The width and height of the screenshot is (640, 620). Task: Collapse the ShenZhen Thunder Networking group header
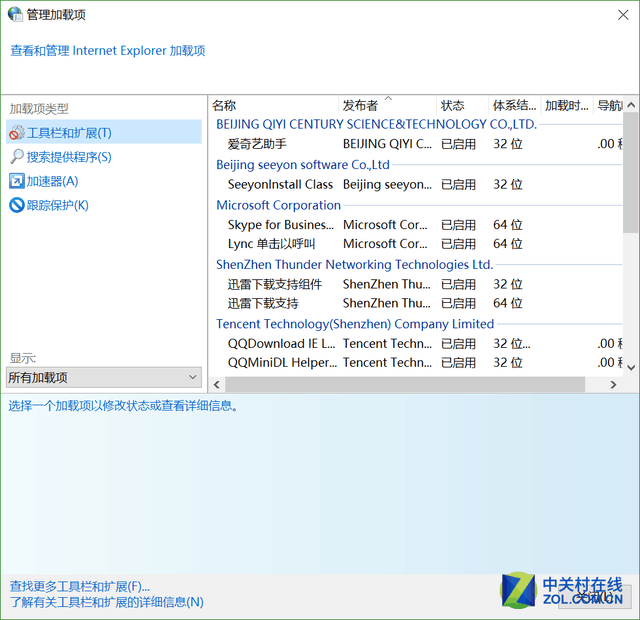click(x=355, y=264)
